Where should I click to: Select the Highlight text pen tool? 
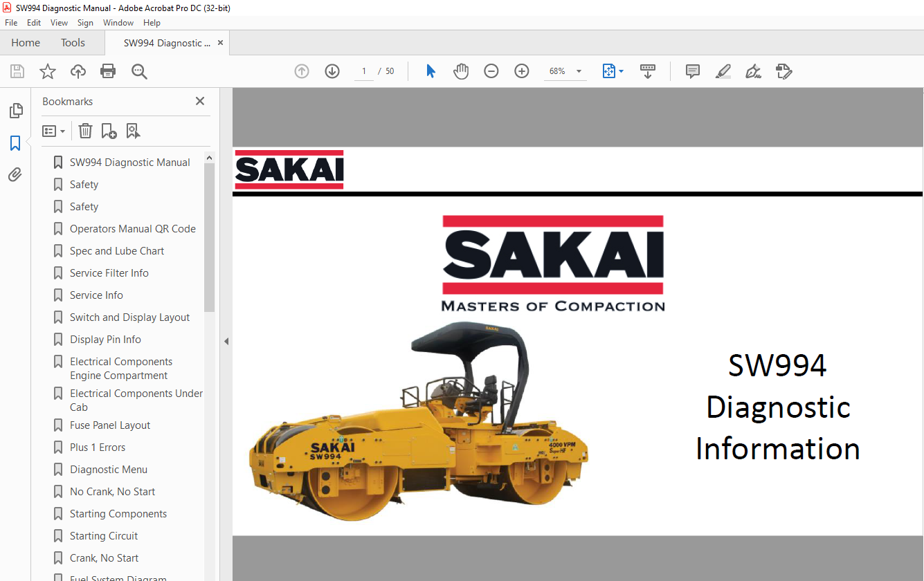click(723, 71)
